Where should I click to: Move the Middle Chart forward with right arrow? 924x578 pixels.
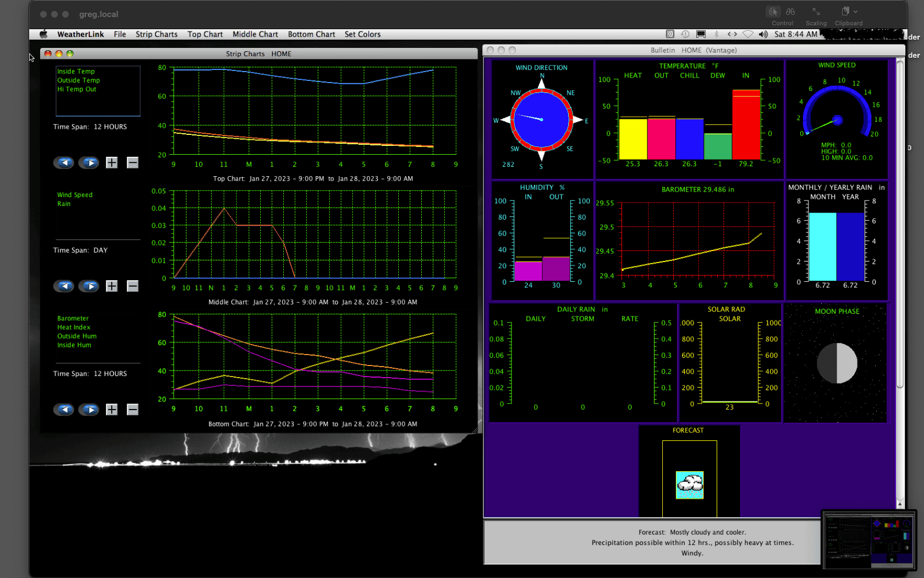(89, 286)
